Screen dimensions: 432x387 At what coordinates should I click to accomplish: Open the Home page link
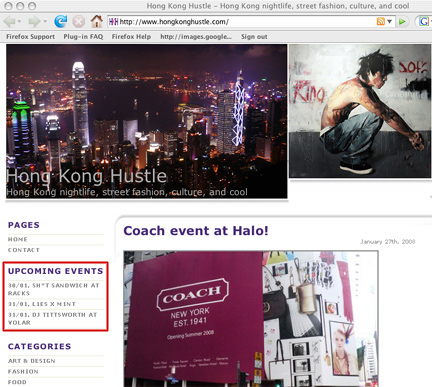18,239
